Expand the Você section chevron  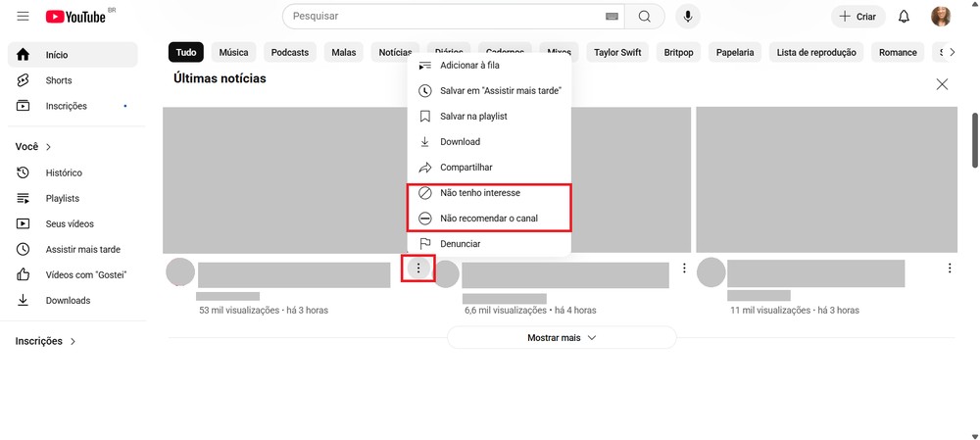(x=49, y=147)
